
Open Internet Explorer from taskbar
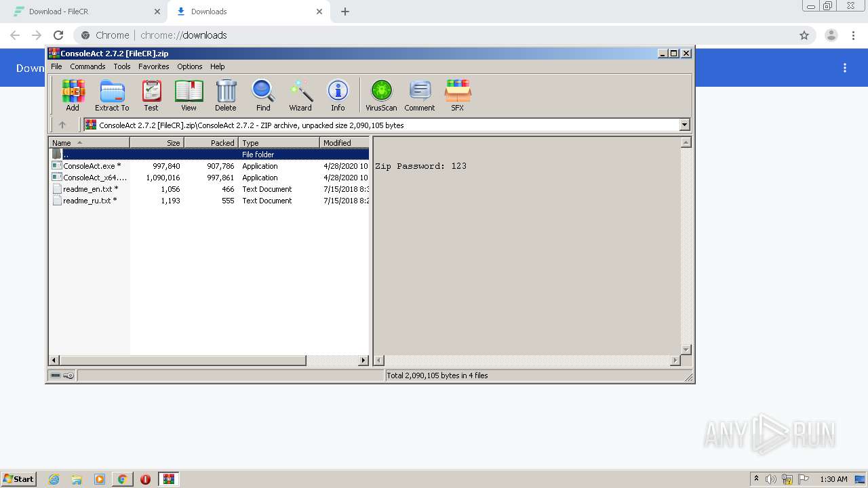click(54, 479)
